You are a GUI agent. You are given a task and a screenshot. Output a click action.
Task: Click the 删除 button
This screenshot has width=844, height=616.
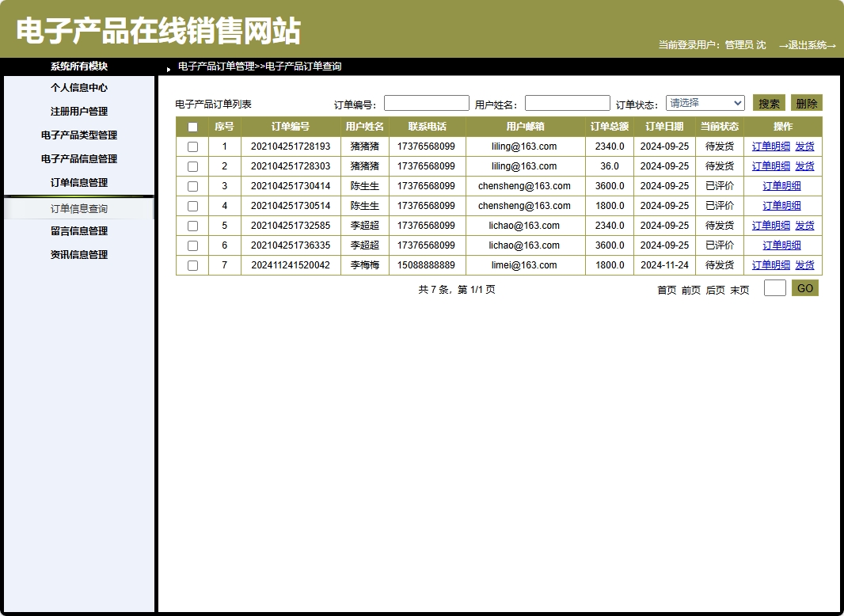(x=808, y=102)
